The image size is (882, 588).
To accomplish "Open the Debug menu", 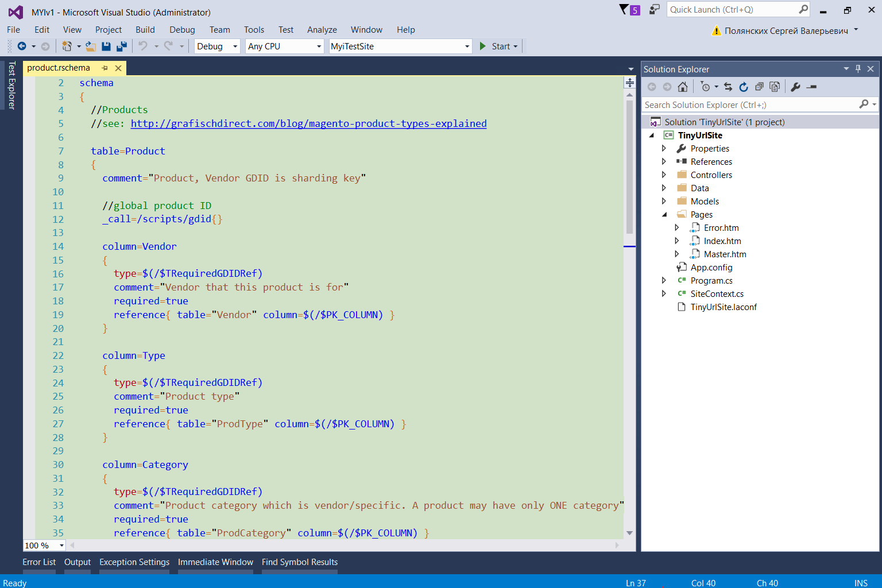I will (182, 30).
